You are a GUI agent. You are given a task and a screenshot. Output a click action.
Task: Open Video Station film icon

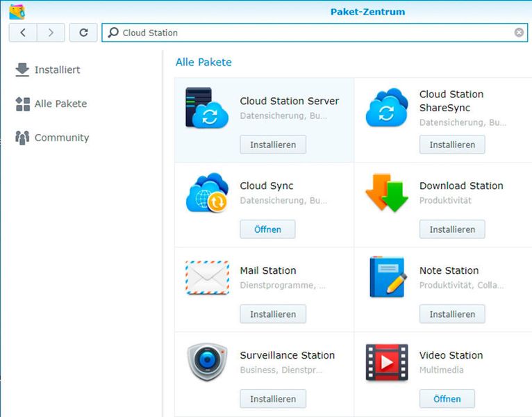[x=387, y=362]
